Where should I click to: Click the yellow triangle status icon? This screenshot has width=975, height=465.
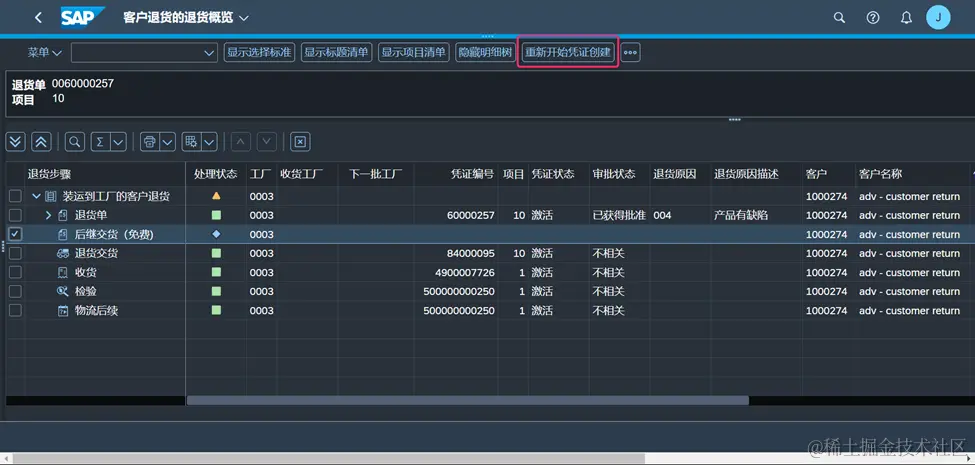pos(216,196)
